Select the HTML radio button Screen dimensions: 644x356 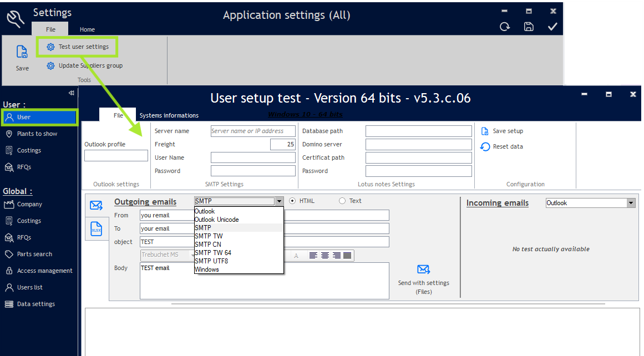click(292, 201)
